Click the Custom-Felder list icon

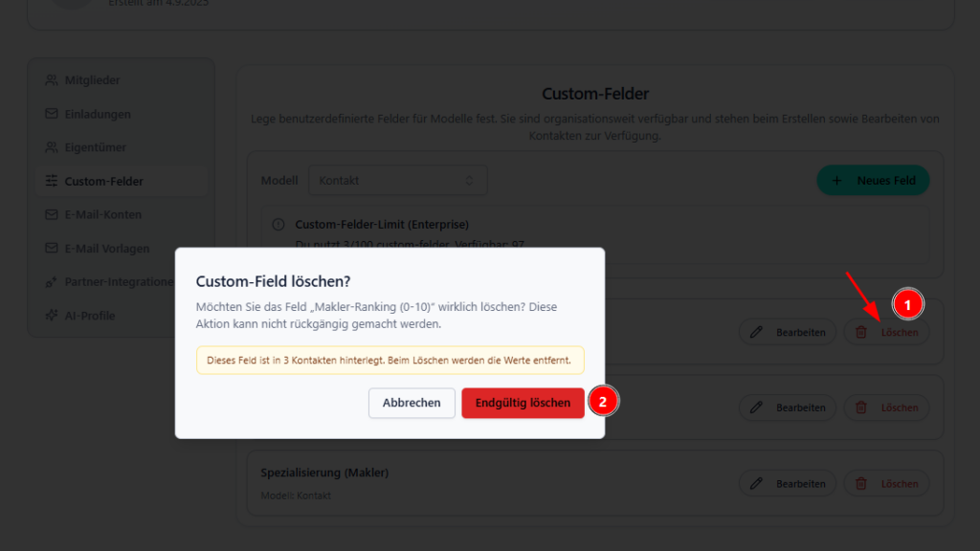[52, 181]
